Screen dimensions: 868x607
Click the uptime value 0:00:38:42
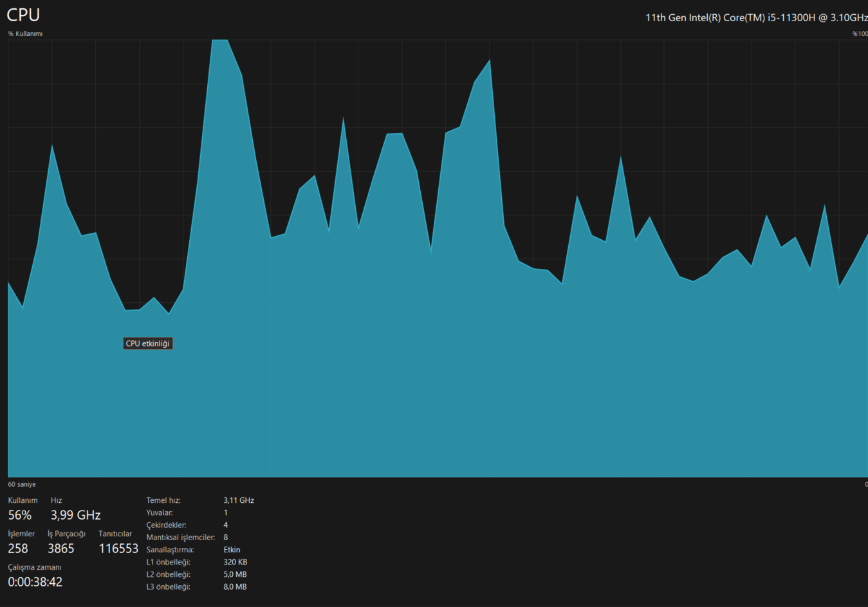(35, 582)
